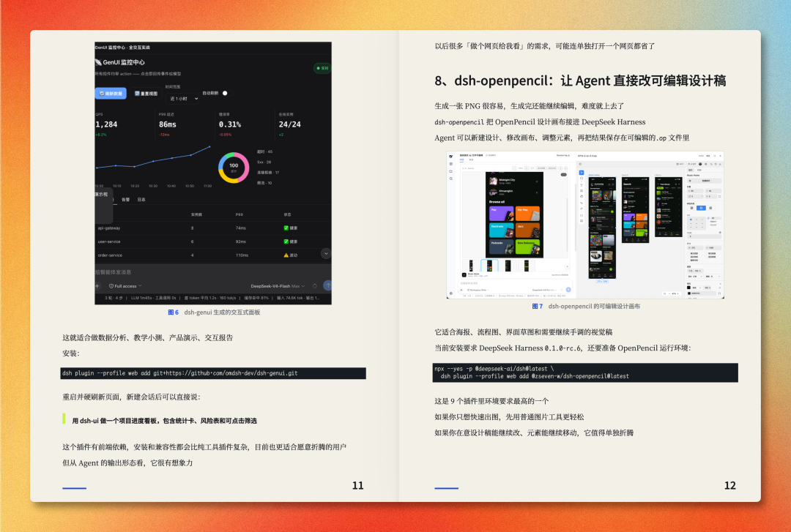Switch to the 告警 alerts tab
The image size is (791, 532).
click(x=126, y=200)
